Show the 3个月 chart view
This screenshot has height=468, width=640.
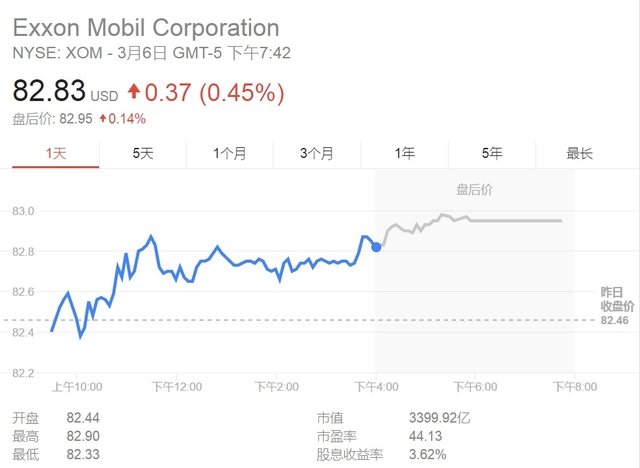pyautogui.click(x=317, y=153)
